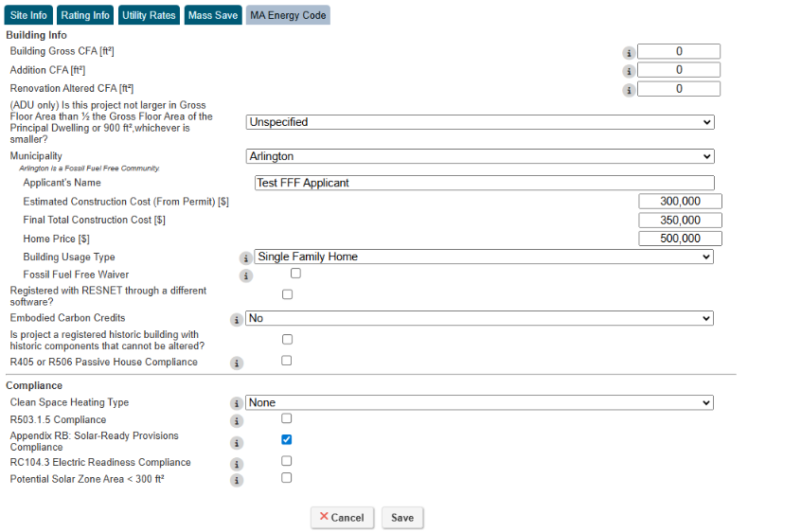Click the Save button
The height and width of the screenshot is (532, 801).
[x=402, y=518]
